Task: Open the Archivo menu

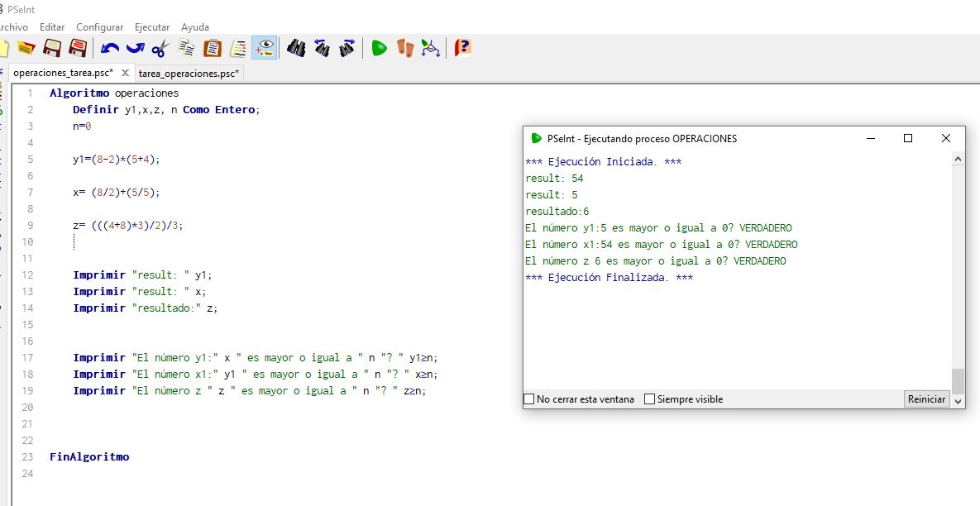Action: (12, 27)
